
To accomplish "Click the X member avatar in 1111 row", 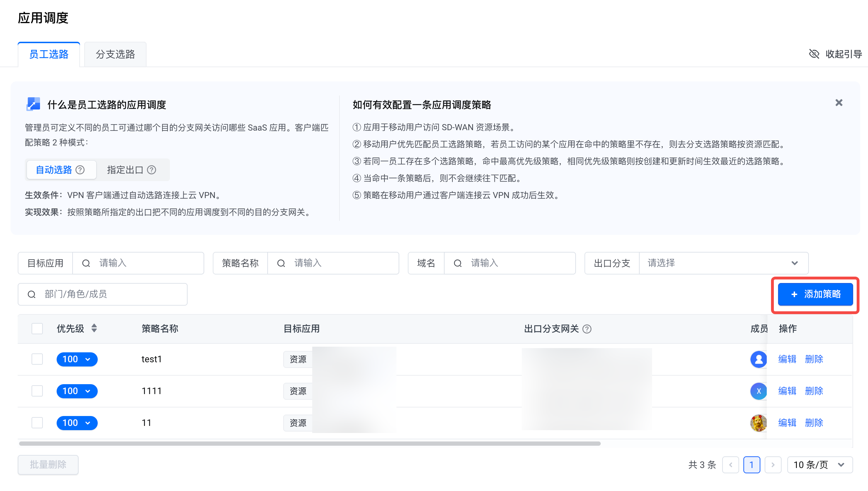I will point(758,391).
